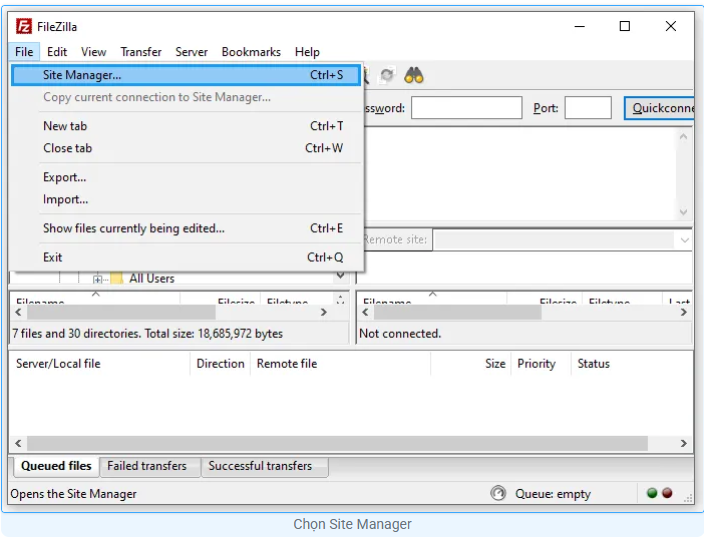Screen dimensions: 704x538
Task: Choose Site Manager... from File menu
Action: pyautogui.click(x=185, y=75)
